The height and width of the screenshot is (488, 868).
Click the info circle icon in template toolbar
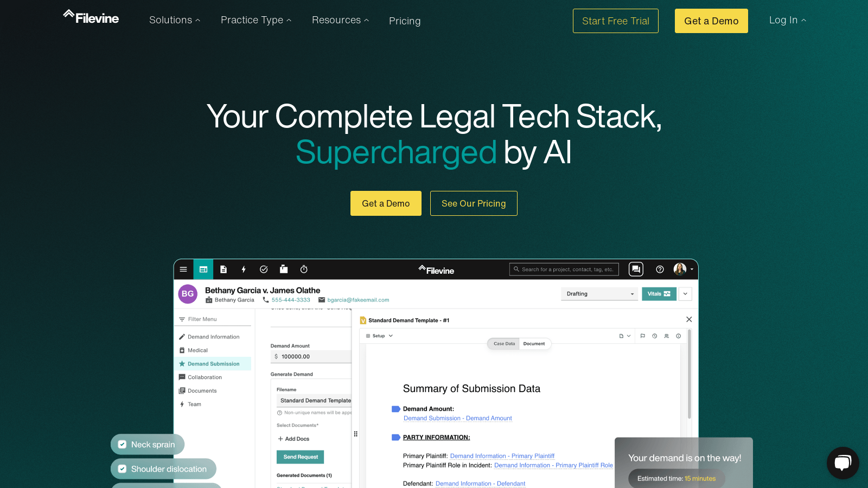(679, 336)
